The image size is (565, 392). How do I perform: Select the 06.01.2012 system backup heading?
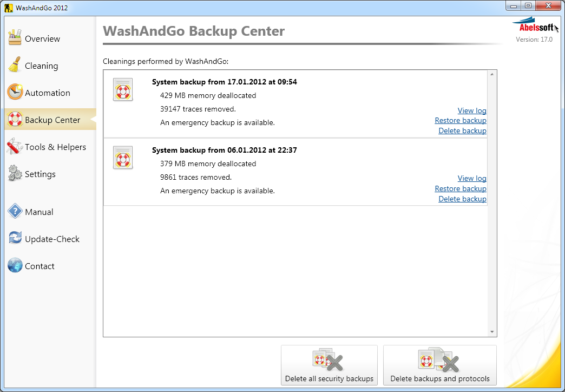coord(225,150)
